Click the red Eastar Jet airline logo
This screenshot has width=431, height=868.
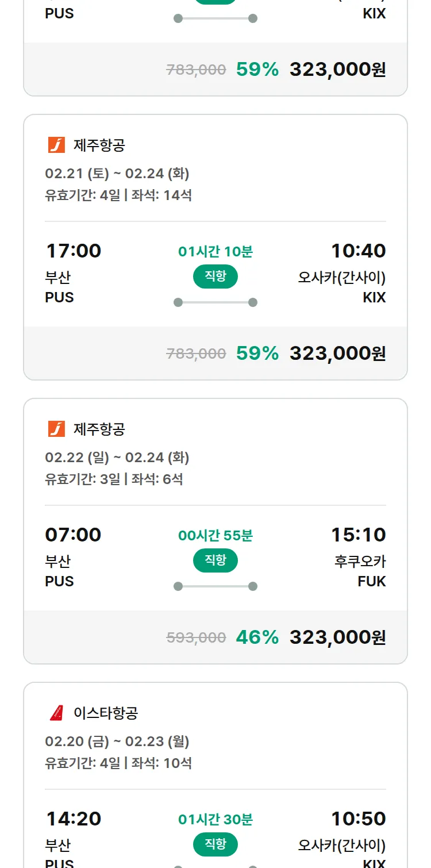[56, 713]
